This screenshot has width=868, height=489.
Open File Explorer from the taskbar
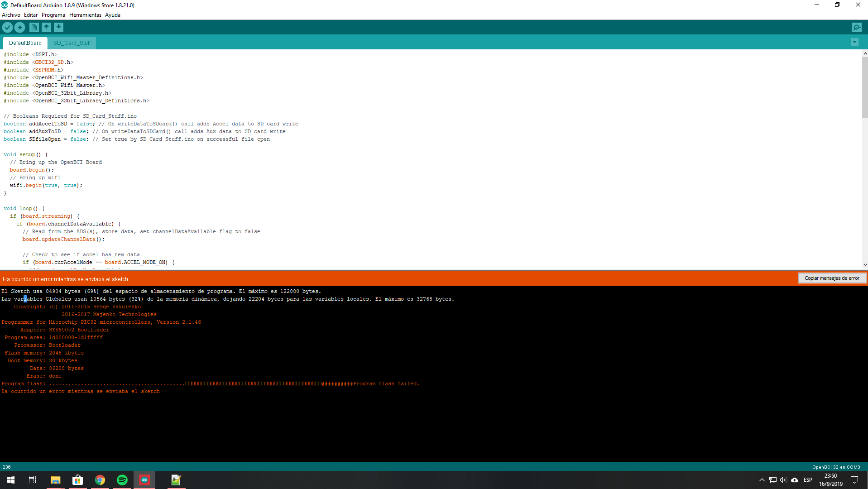pos(55,480)
